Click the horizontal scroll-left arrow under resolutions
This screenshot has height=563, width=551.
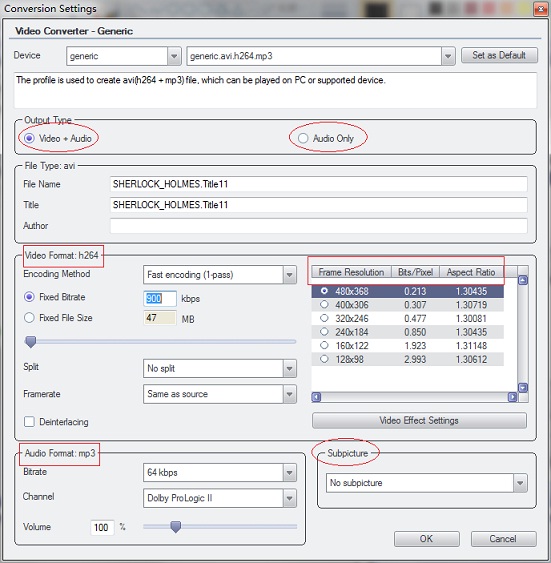pyautogui.click(x=316, y=397)
